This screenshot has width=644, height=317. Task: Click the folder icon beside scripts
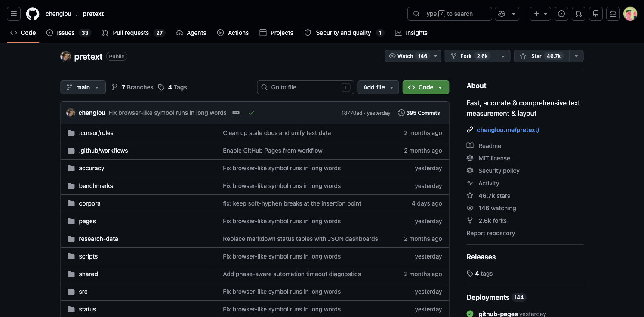71,256
